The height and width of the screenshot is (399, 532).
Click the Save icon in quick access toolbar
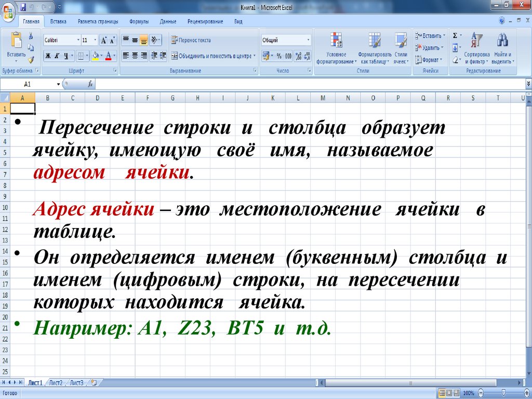click(x=23, y=7)
